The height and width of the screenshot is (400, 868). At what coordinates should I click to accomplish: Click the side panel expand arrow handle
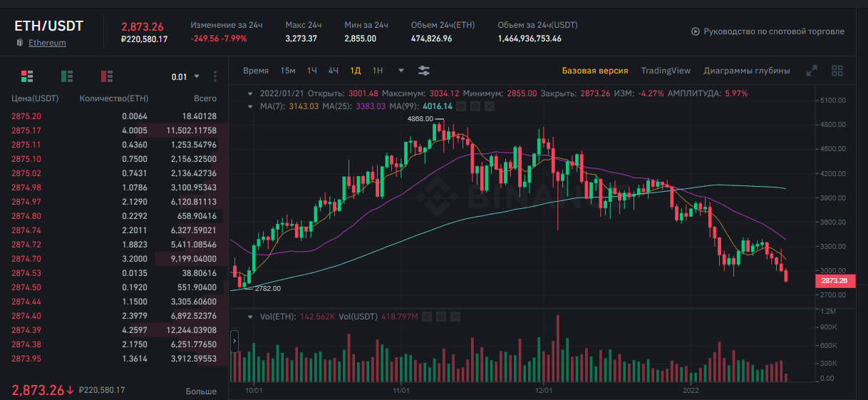tap(234, 342)
